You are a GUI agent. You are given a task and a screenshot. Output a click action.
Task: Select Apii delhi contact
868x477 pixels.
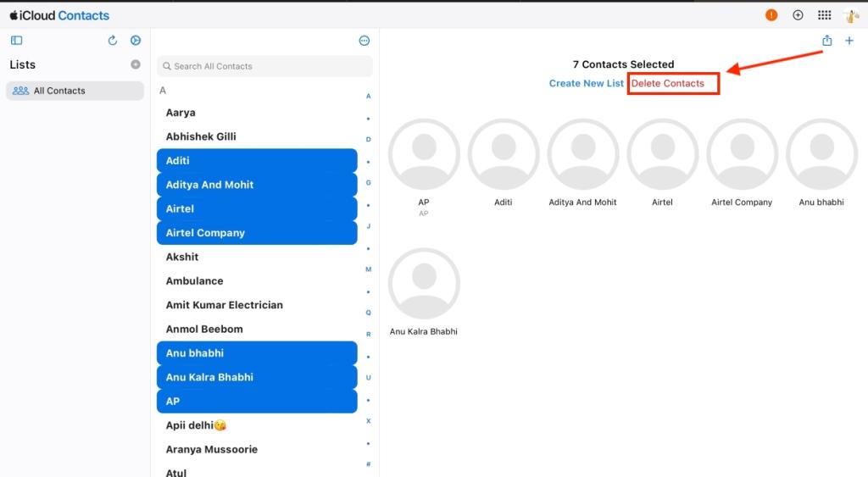point(257,425)
